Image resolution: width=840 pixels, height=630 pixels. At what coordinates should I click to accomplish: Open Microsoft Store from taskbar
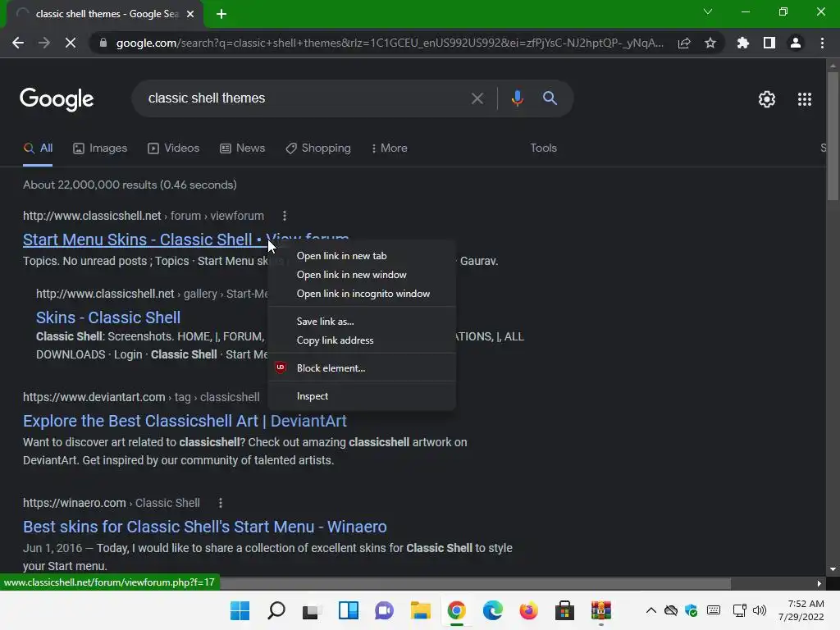point(564,610)
